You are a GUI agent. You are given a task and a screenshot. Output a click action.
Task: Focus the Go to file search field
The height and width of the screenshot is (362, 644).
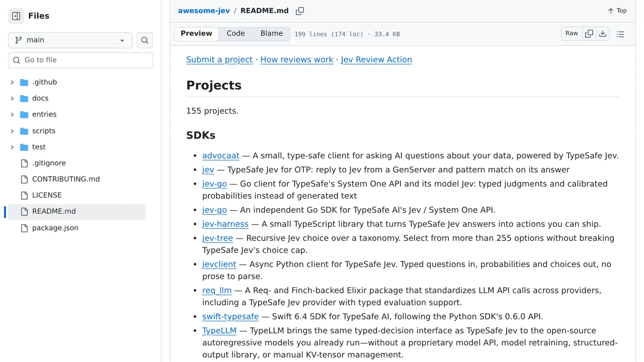tap(80, 60)
